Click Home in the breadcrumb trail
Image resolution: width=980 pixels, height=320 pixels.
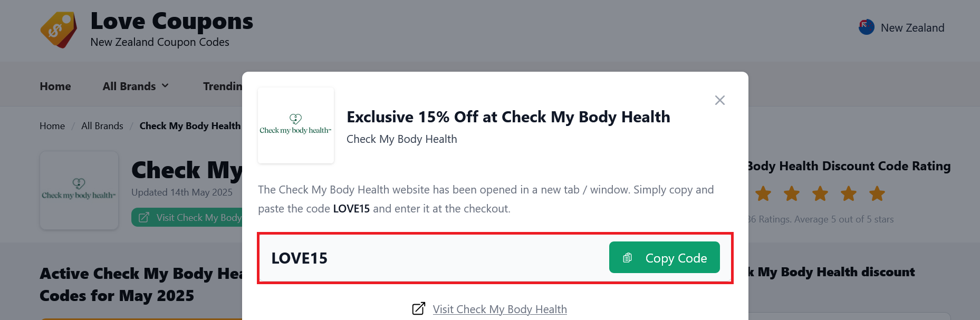52,126
